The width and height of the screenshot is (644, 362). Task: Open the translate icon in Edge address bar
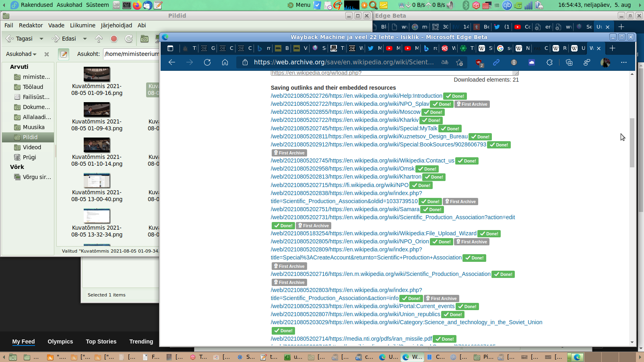(x=445, y=62)
